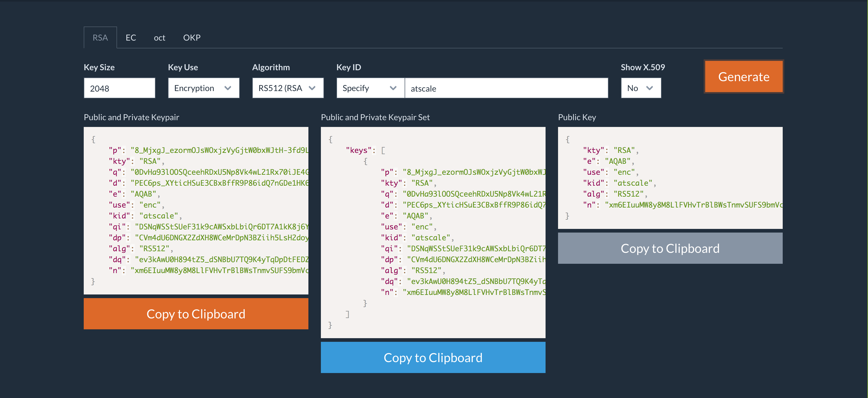868x398 pixels.
Task: Open the Key Use dropdown menu
Action: 202,87
